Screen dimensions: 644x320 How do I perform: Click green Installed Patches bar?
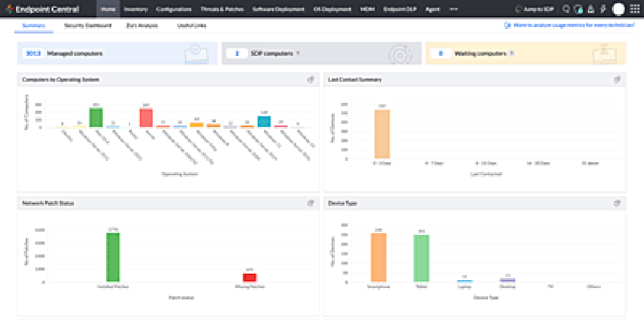pyautogui.click(x=113, y=258)
